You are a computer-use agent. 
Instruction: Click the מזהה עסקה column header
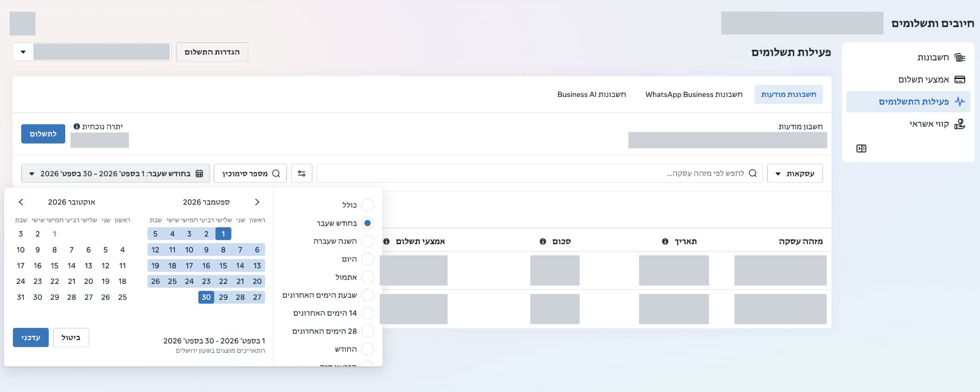pyautogui.click(x=801, y=242)
